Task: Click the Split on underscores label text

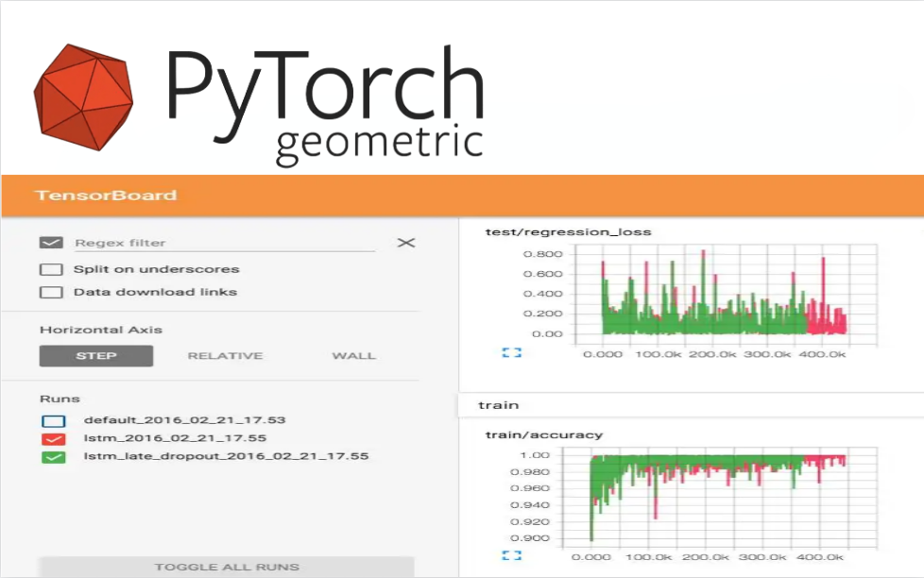Action: click(x=156, y=269)
